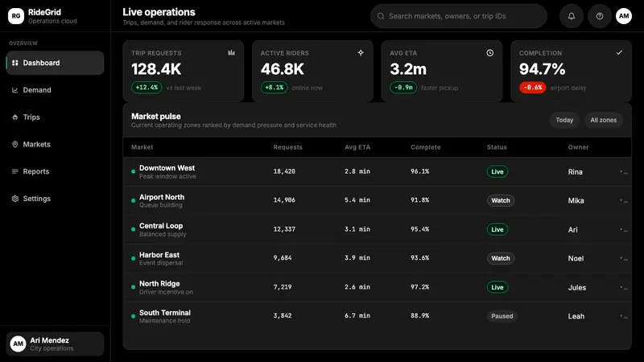Click the Avg ETA clock icon

click(x=490, y=52)
